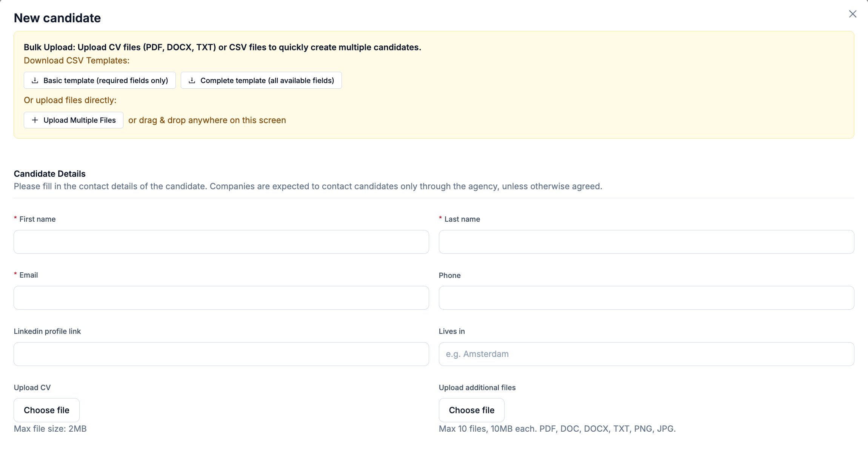
Task: Click the First name field label
Action: (x=37, y=219)
